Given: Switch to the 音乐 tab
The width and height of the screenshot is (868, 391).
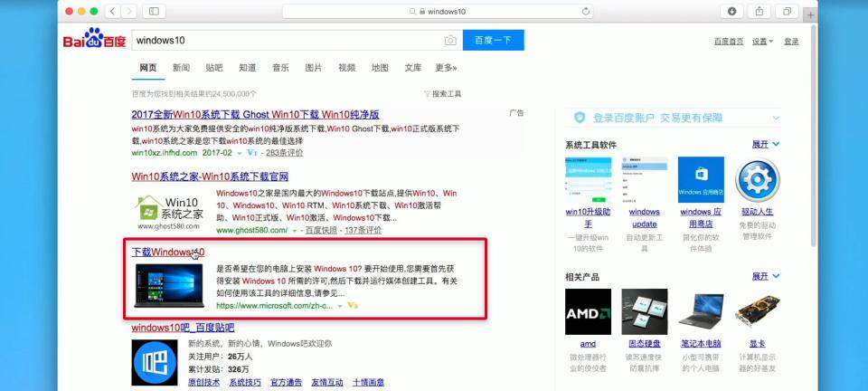Looking at the screenshot, I should point(280,68).
